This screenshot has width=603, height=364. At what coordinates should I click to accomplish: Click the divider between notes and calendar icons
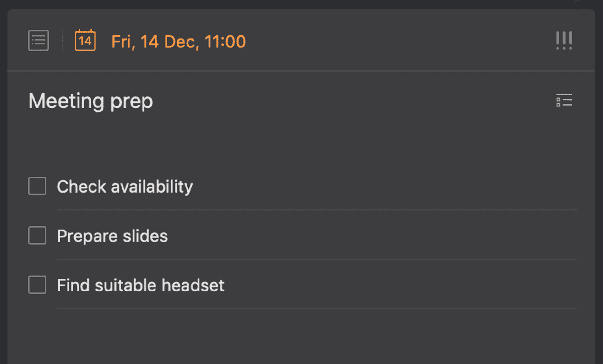point(62,41)
